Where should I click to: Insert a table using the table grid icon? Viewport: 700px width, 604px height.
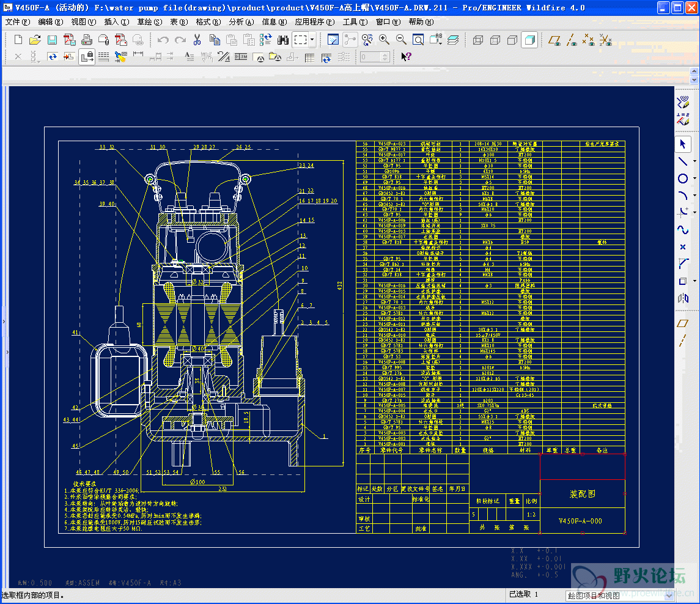309,57
